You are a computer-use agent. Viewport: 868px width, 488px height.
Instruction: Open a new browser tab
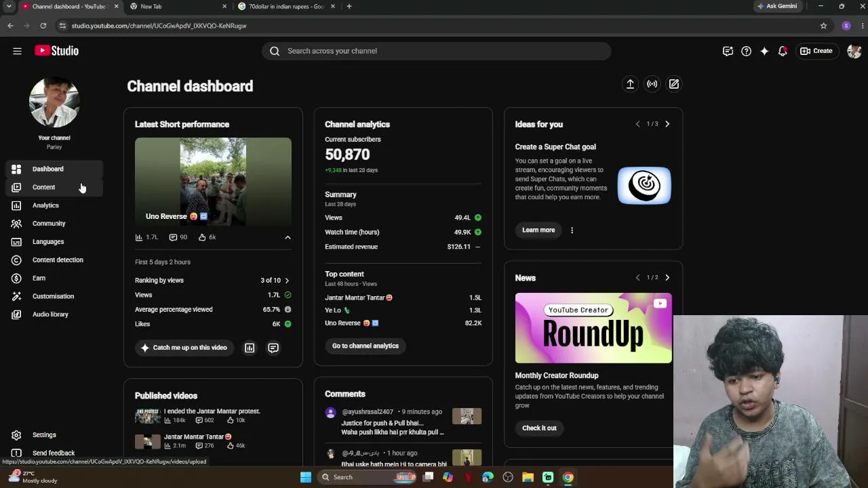click(349, 6)
